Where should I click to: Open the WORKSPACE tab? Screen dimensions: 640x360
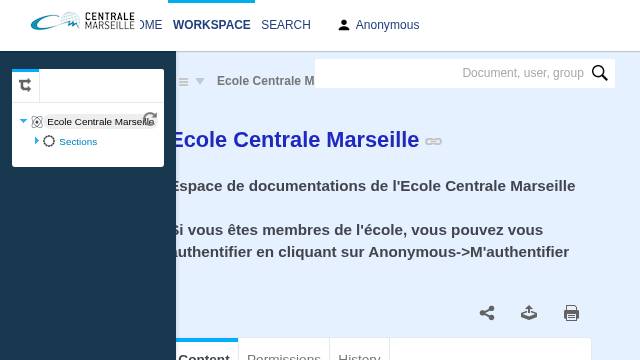click(x=211, y=25)
